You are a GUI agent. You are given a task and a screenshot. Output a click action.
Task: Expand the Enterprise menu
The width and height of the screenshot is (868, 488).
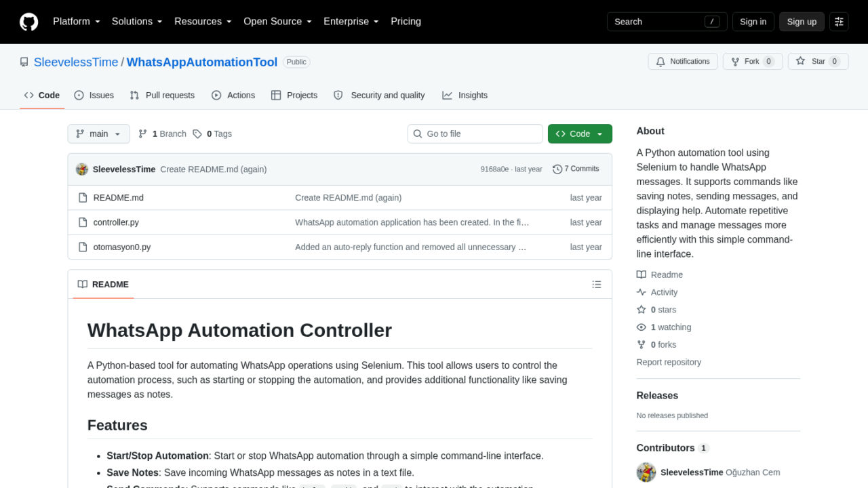(x=351, y=22)
